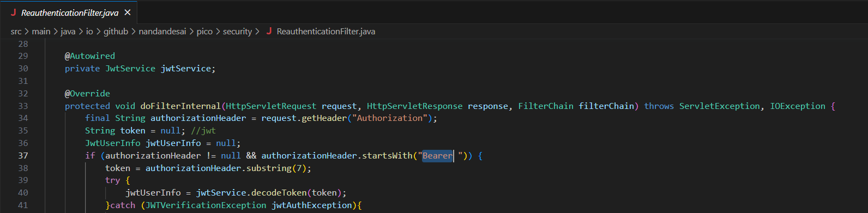Screen dimensions: 868x213
Task: Open the pico breadcrumb segment
Action: pyautogui.click(x=204, y=32)
